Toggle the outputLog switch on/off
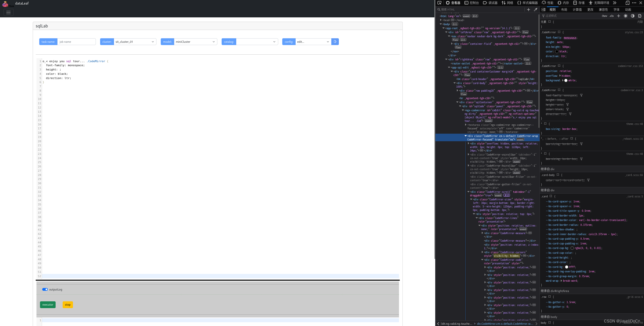The height and width of the screenshot is (326, 644). pos(45,289)
